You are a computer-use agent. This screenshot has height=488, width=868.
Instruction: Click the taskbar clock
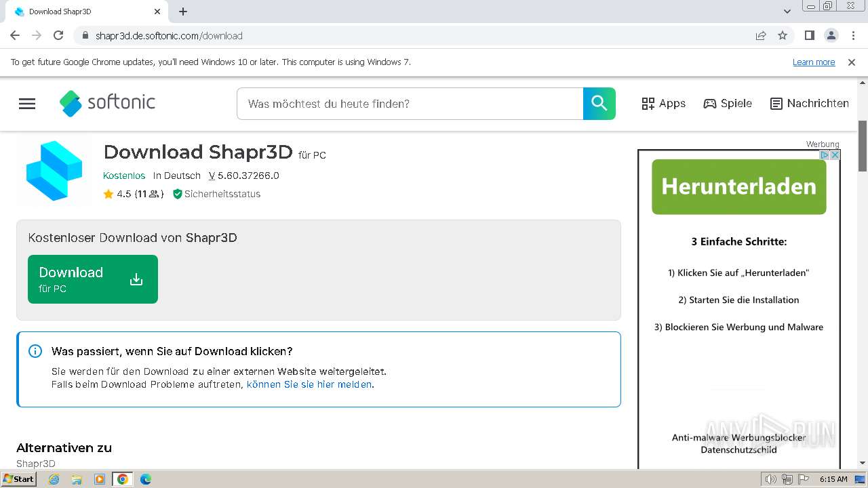[833, 479]
